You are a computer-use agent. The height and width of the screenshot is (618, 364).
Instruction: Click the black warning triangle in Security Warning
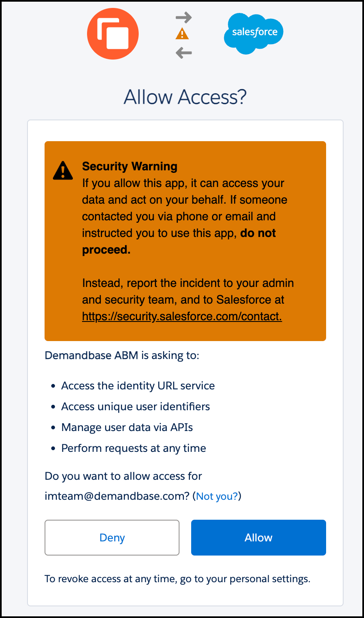pos(63,170)
